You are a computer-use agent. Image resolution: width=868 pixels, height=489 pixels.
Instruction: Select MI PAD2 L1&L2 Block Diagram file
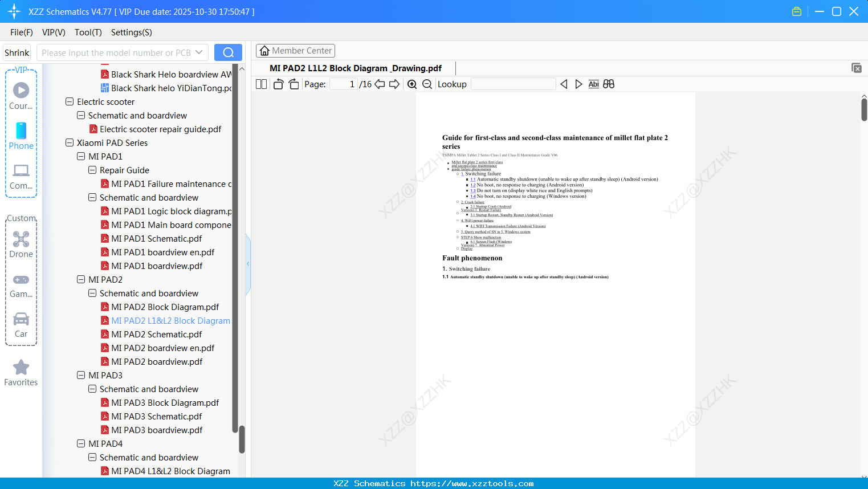[166, 321]
